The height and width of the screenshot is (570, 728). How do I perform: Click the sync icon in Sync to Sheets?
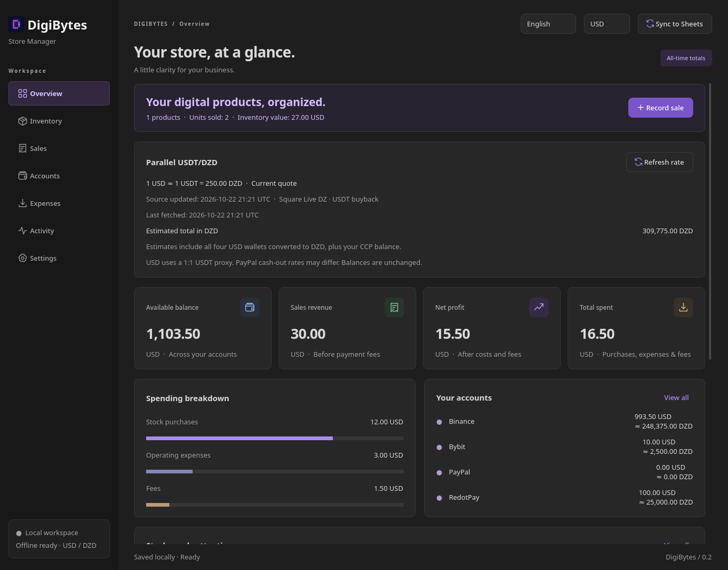(x=650, y=24)
